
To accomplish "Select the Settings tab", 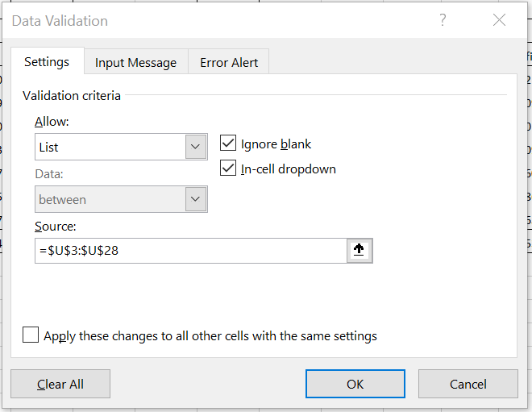I will (47, 62).
